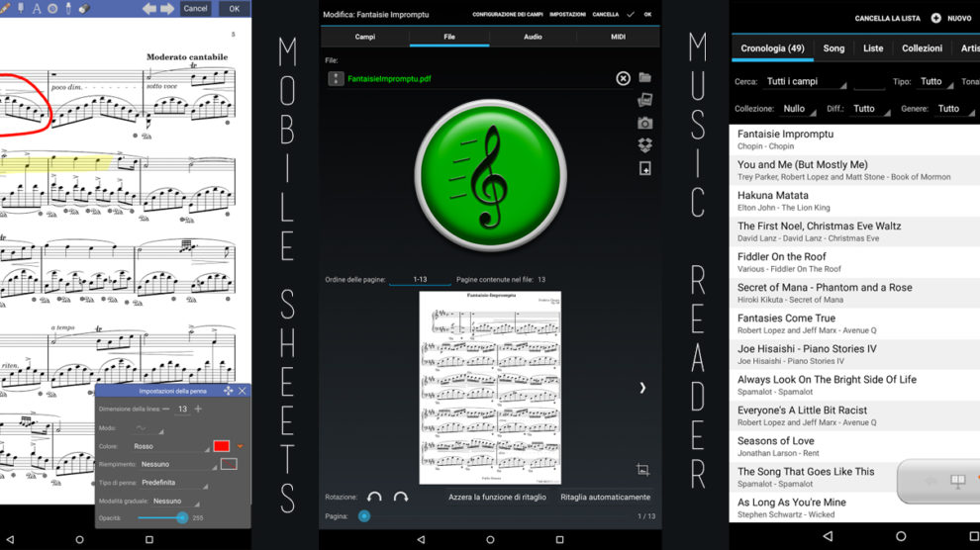980x550 pixels.
Task: Add blank page icon
Action: 645,168
